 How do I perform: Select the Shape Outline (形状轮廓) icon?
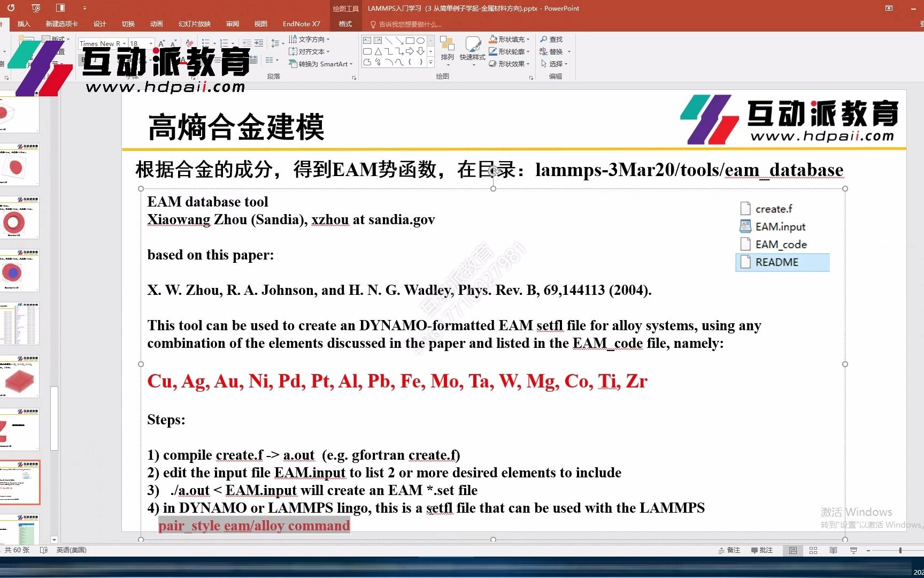(x=509, y=51)
